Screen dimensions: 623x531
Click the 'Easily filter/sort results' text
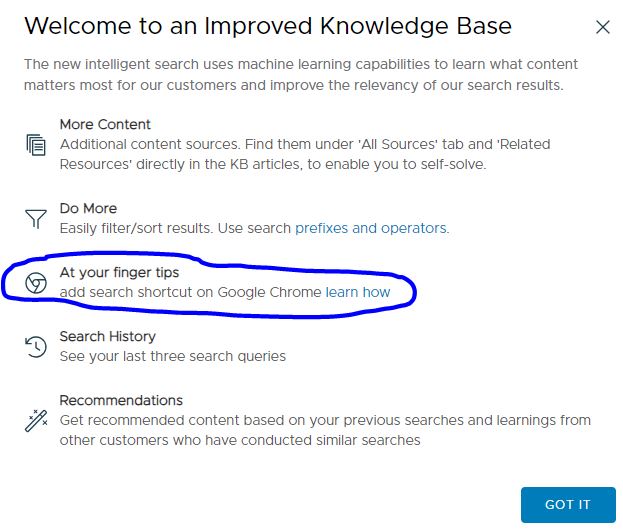point(137,228)
